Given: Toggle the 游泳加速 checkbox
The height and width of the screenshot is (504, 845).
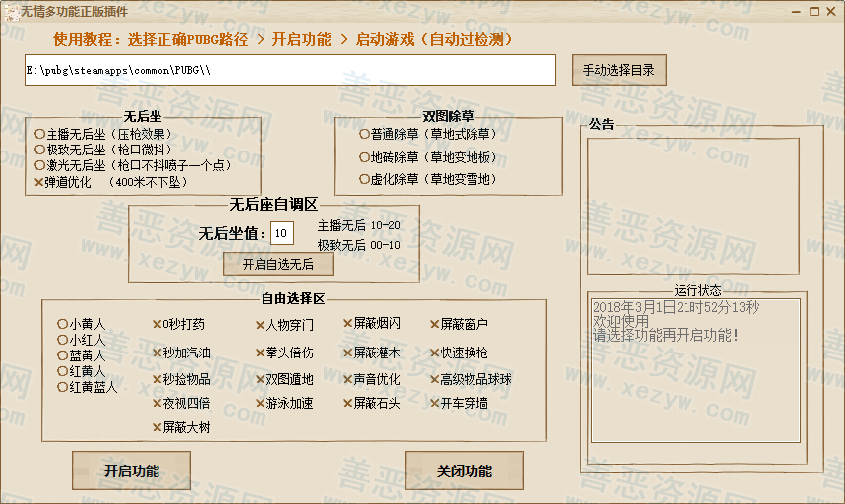Looking at the screenshot, I should click(260, 404).
